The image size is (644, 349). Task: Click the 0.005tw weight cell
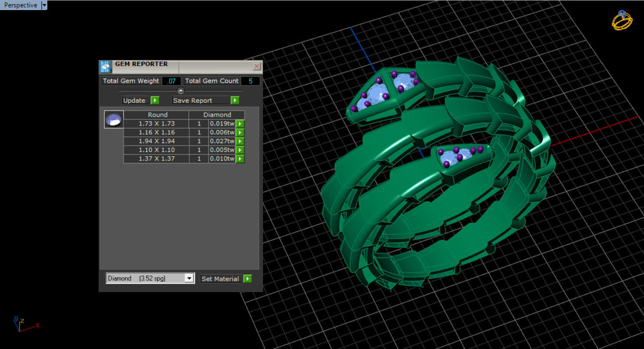click(x=222, y=150)
